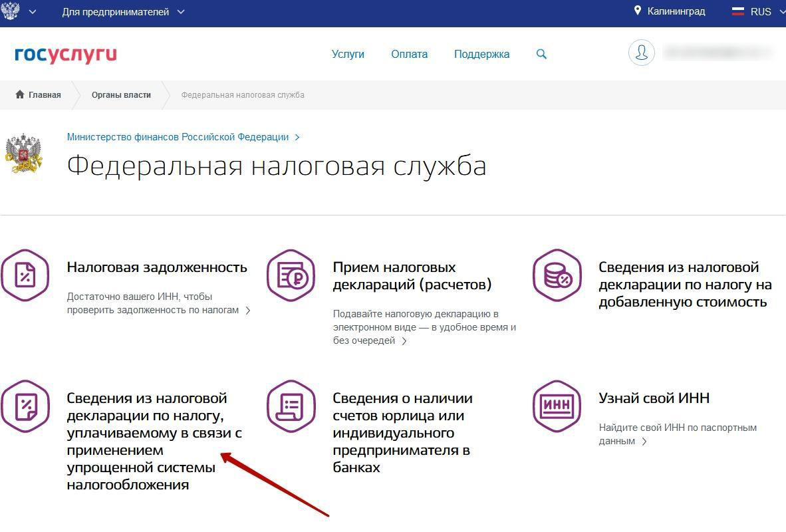The width and height of the screenshot is (786, 532).
Task: Click 'Федеральная налоговая служба' breadcrumb
Action: 243,95
